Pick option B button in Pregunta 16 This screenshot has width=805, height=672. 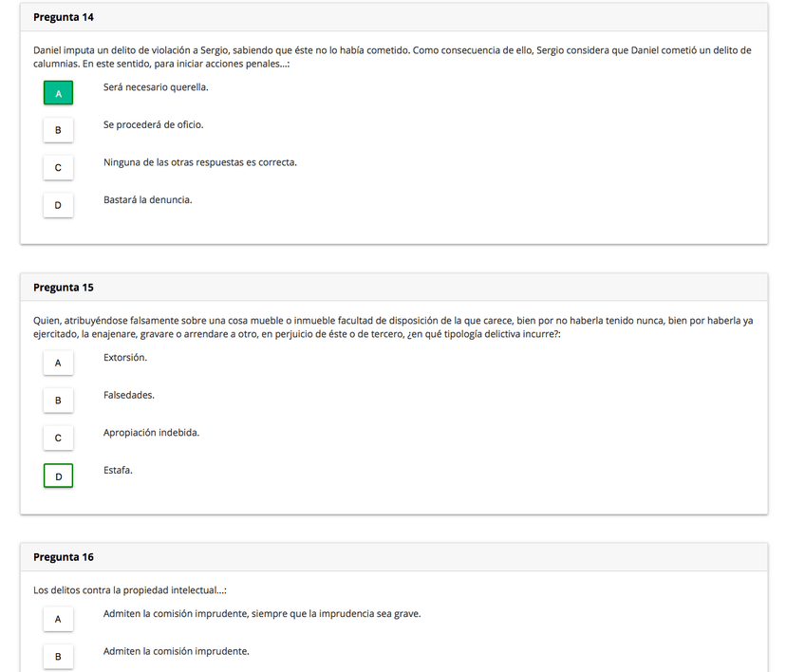pyautogui.click(x=58, y=656)
